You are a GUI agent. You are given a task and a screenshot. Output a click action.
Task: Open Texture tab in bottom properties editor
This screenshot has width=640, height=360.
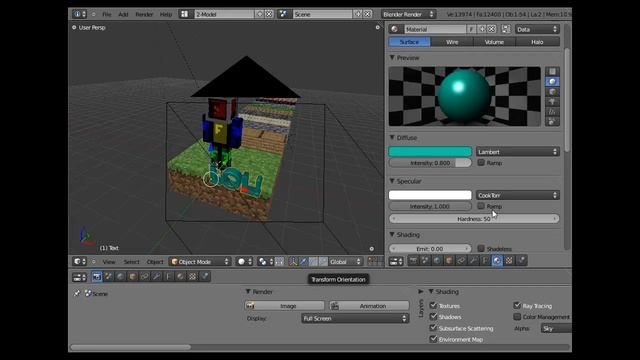(x=193, y=277)
